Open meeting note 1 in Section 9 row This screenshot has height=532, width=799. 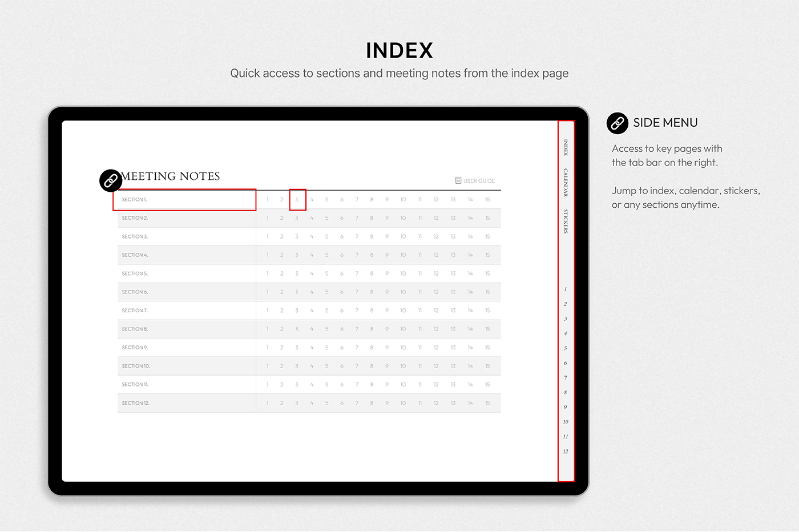coord(267,348)
